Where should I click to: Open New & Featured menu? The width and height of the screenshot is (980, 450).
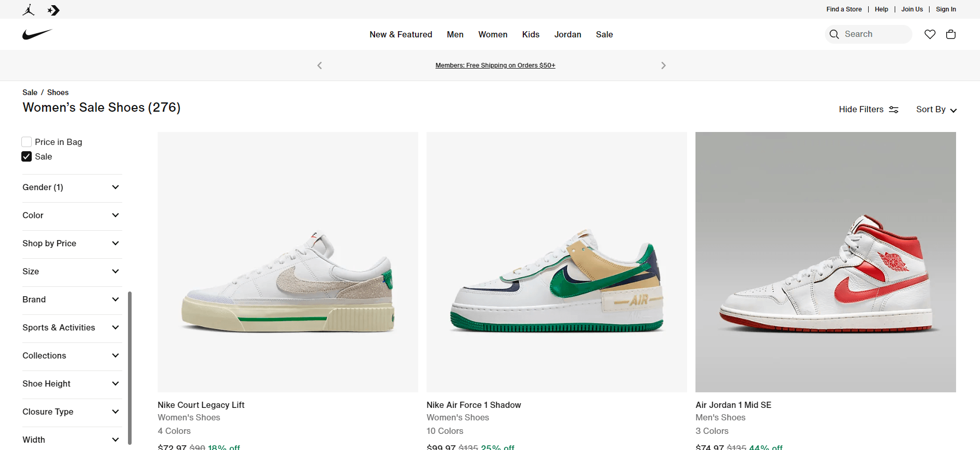click(401, 34)
